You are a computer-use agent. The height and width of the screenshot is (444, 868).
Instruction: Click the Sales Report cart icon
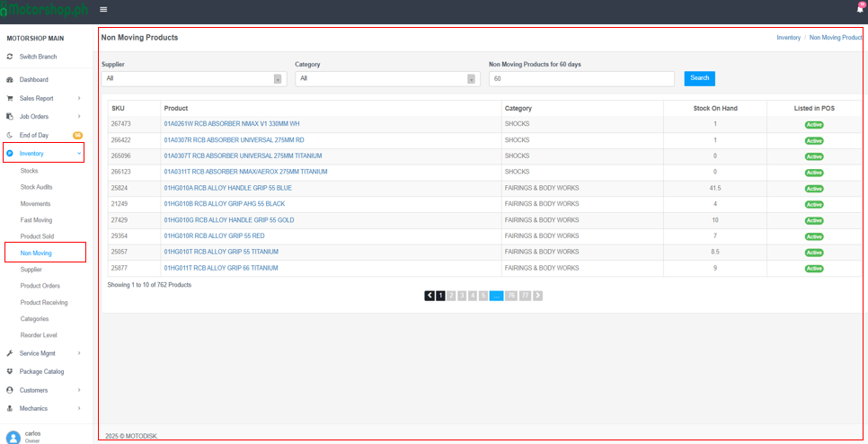10,98
